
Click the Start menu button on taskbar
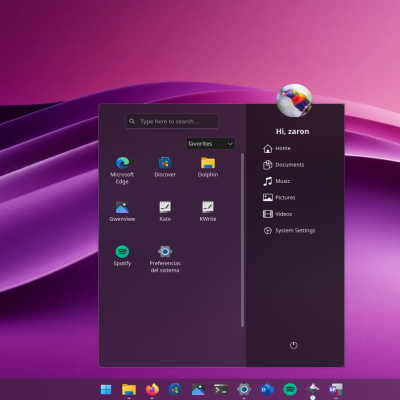point(106,389)
